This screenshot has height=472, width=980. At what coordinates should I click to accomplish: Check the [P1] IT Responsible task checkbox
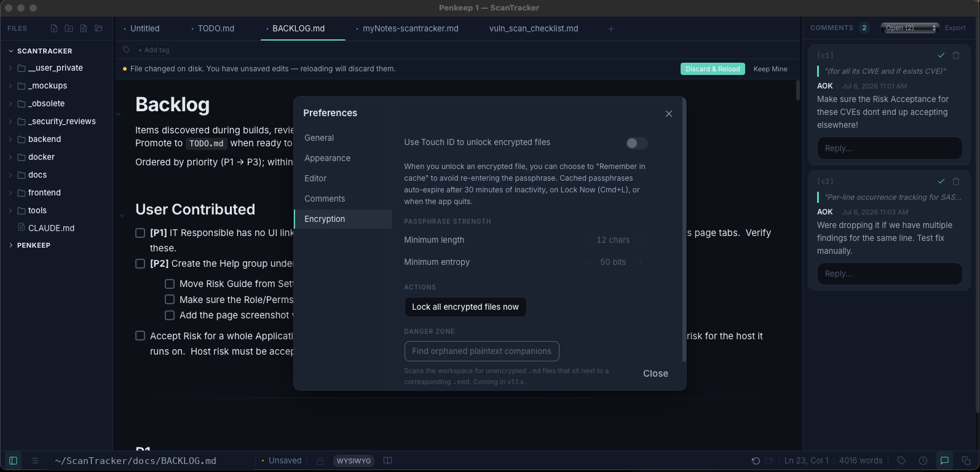click(x=140, y=233)
